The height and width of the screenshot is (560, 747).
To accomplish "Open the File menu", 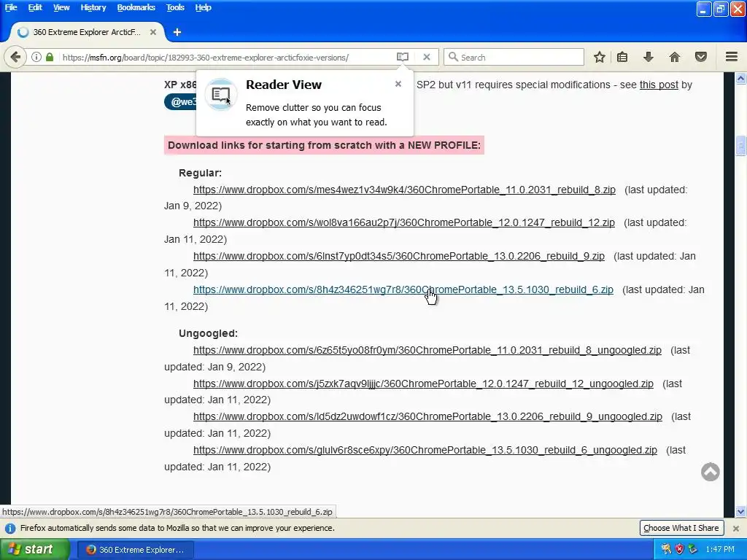I will 11,7.
